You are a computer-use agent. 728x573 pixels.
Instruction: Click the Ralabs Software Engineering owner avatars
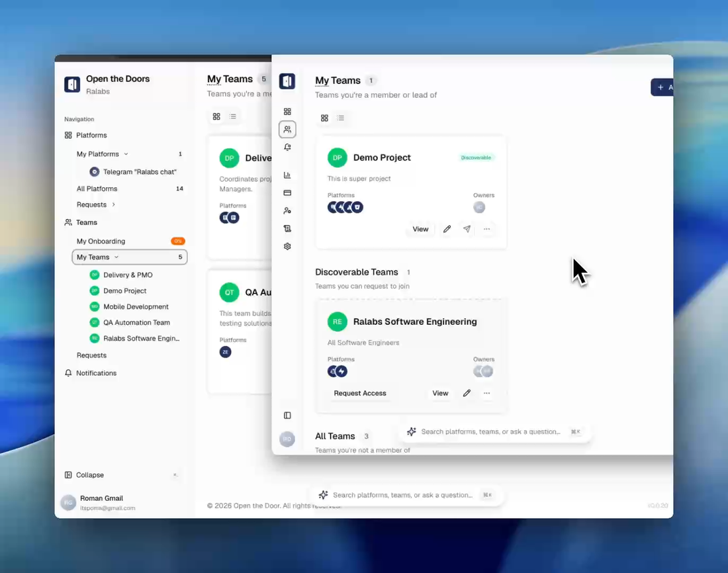pos(483,371)
